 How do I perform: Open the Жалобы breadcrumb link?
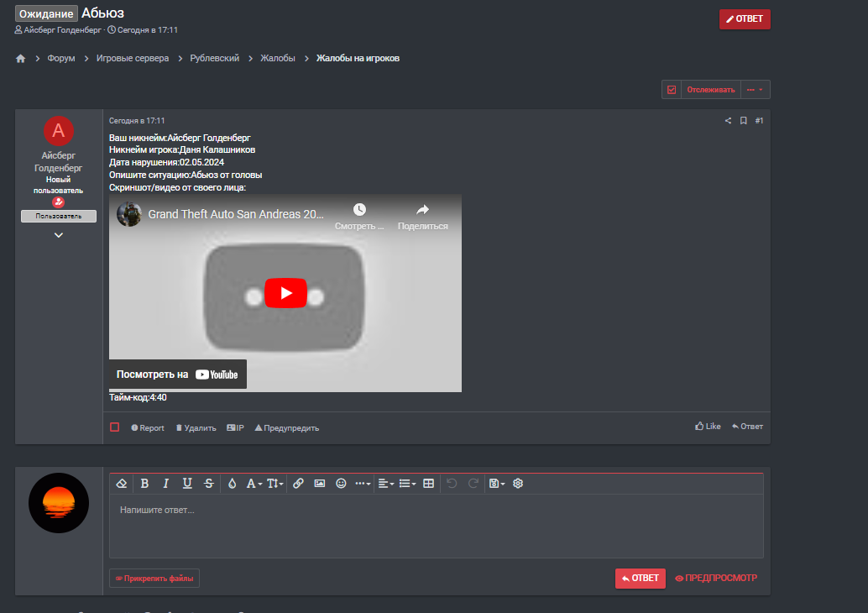pos(277,58)
